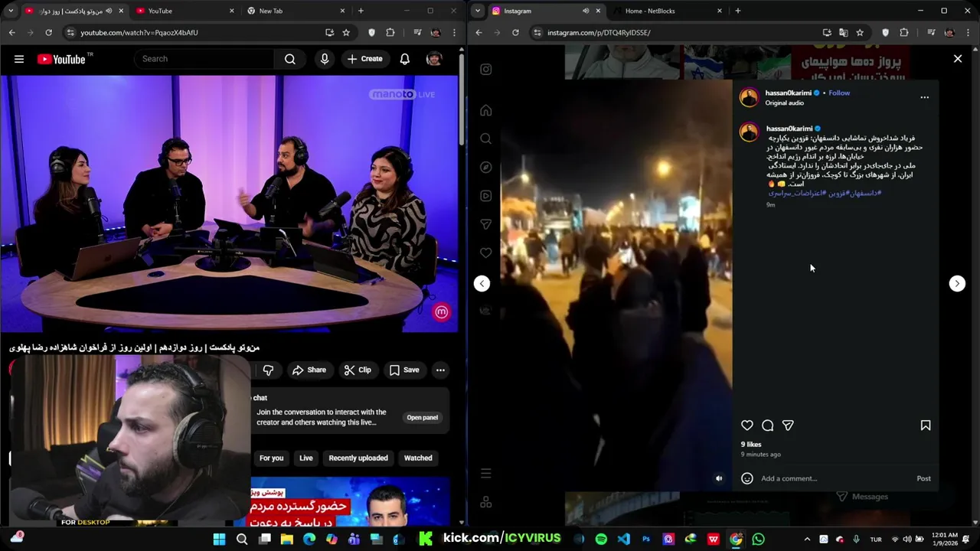Select the Watched filter chip
The width and height of the screenshot is (980, 551).
pos(418,458)
